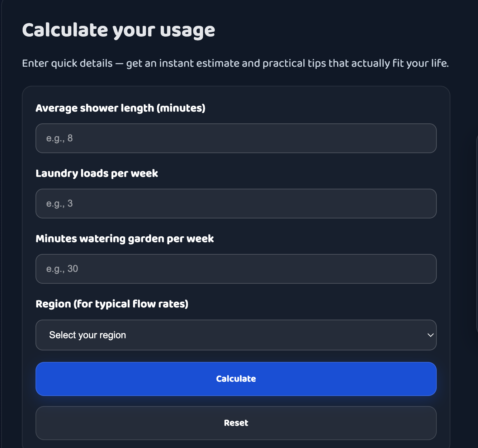This screenshot has width=478, height=448.
Task: Click the blue Calculate action button
Action: tap(236, 379)
